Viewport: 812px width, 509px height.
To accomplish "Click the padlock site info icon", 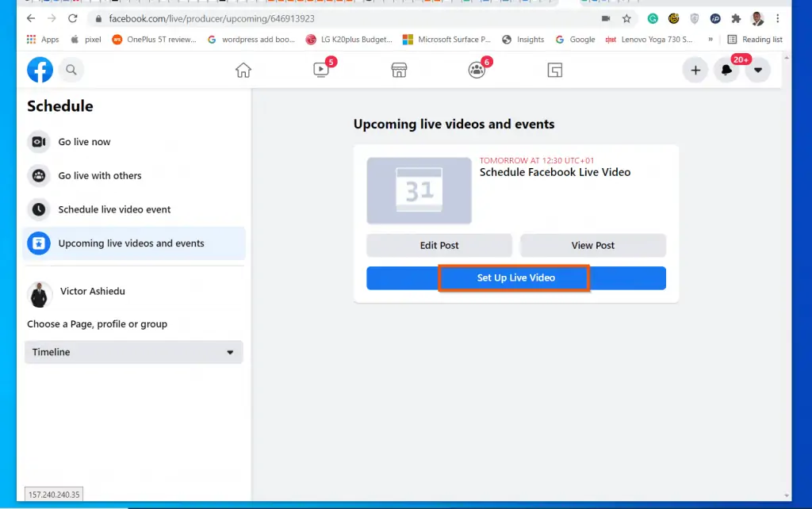I will [98, 19].
